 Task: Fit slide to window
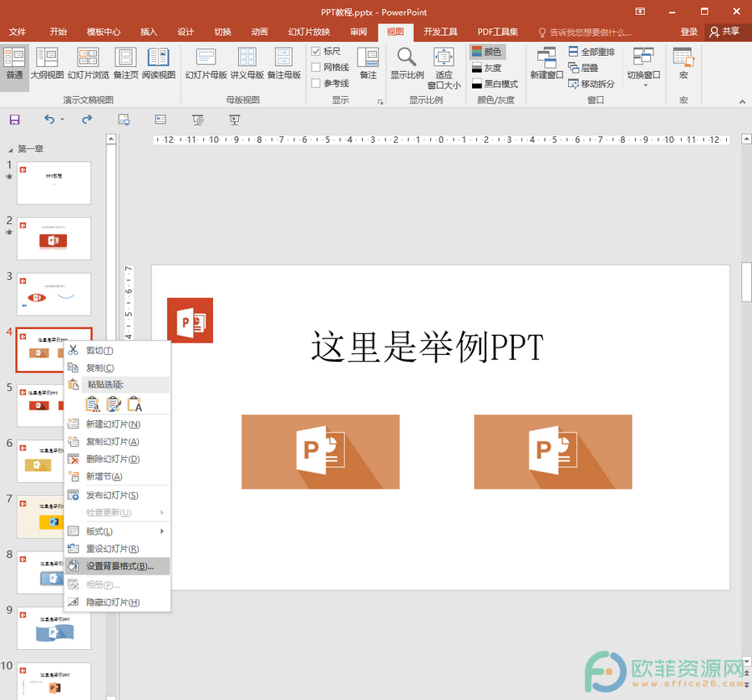[x=444, y=68]
